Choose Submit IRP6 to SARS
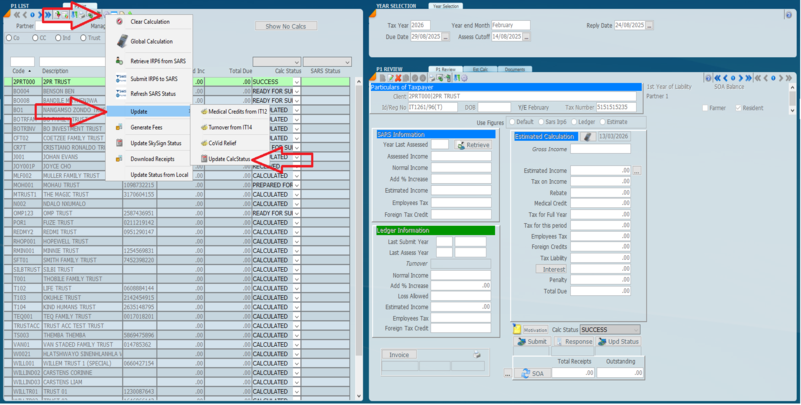801x405 pixels. click(119, 78)
